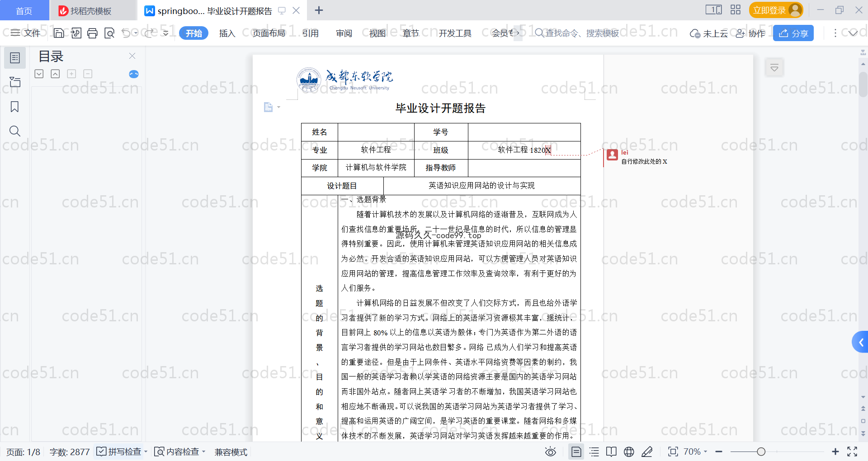The height and width of the screenshot is (461, 868).
Task: Toggle the window layout mode icon in title bar
Action: click(714, 9)
